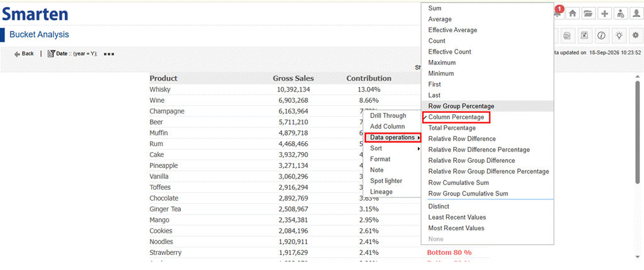
Task: Click the Date filter funnel icon
Action: [51, 54]
